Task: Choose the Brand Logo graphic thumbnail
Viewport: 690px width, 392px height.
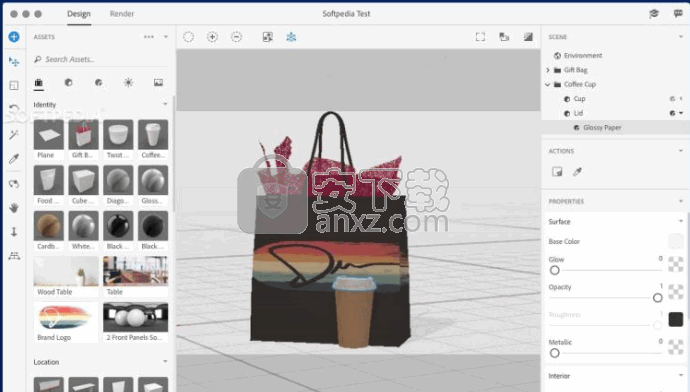Action: tap(66, 317)
